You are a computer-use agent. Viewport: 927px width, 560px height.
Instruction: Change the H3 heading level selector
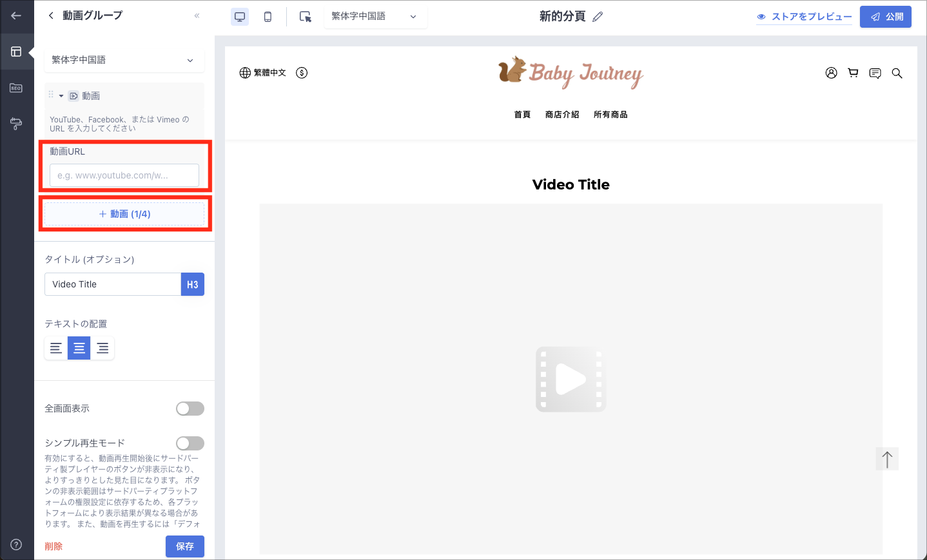point(193,284)
